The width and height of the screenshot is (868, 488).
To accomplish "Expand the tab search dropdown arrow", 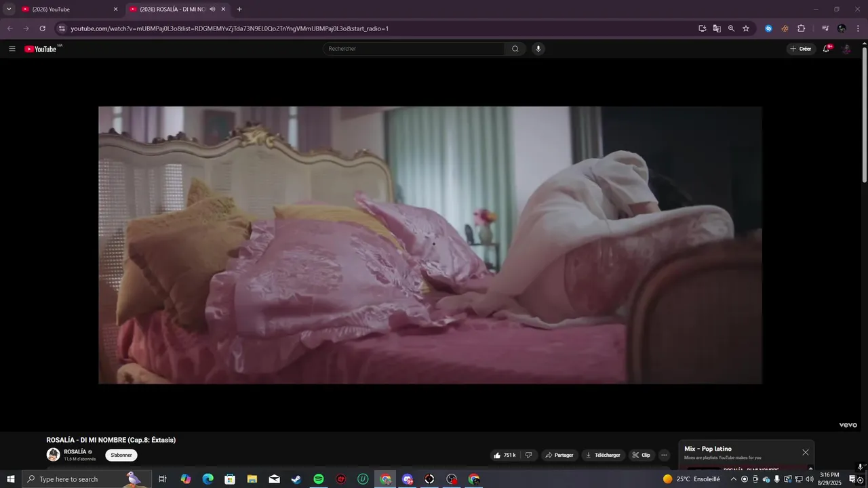I will point(9,9).
